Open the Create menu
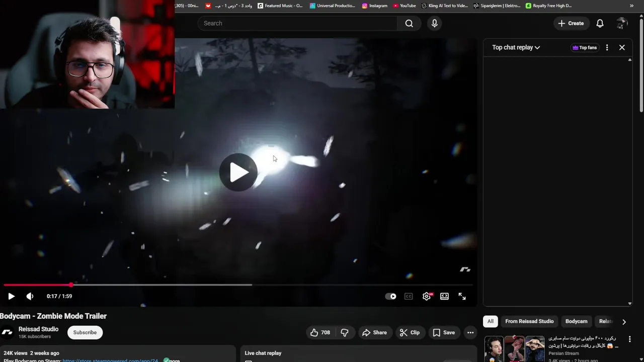 [x=571, y=23]
